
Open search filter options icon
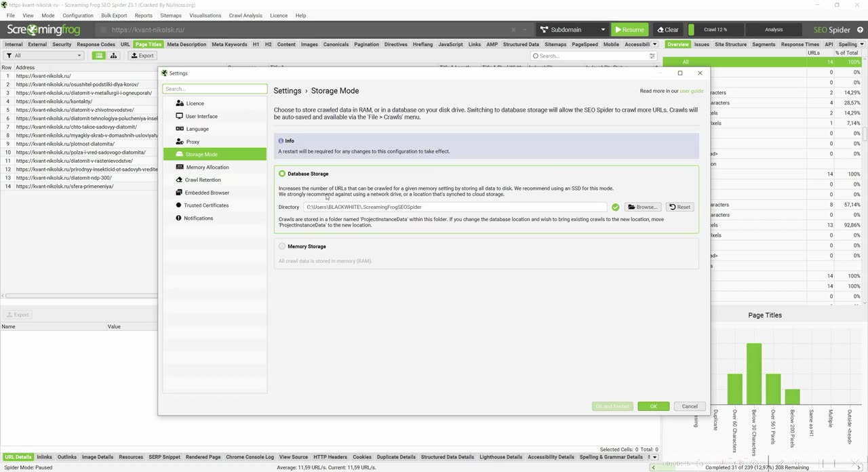[652, 56]
